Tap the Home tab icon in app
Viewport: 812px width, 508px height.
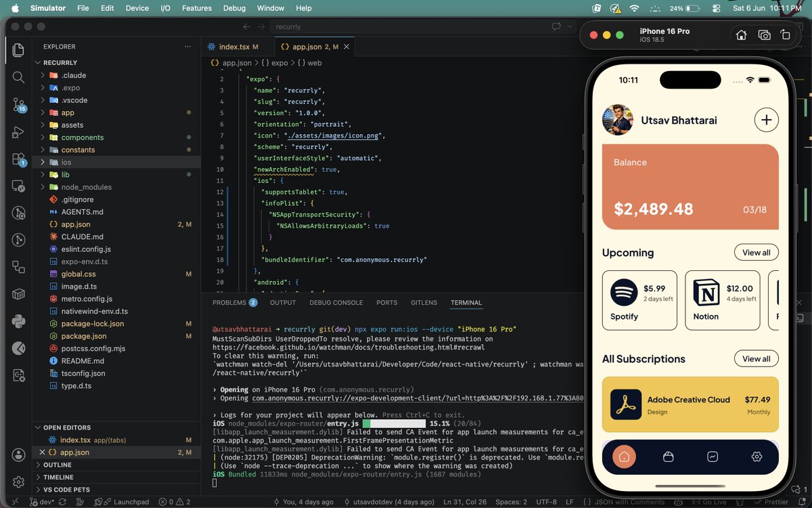[624, 457]
